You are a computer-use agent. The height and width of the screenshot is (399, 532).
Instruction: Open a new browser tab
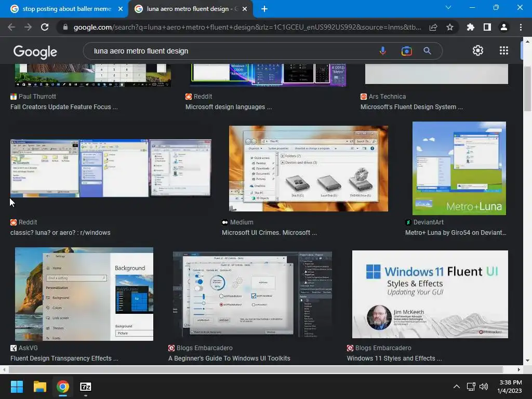tap(264, 9)
